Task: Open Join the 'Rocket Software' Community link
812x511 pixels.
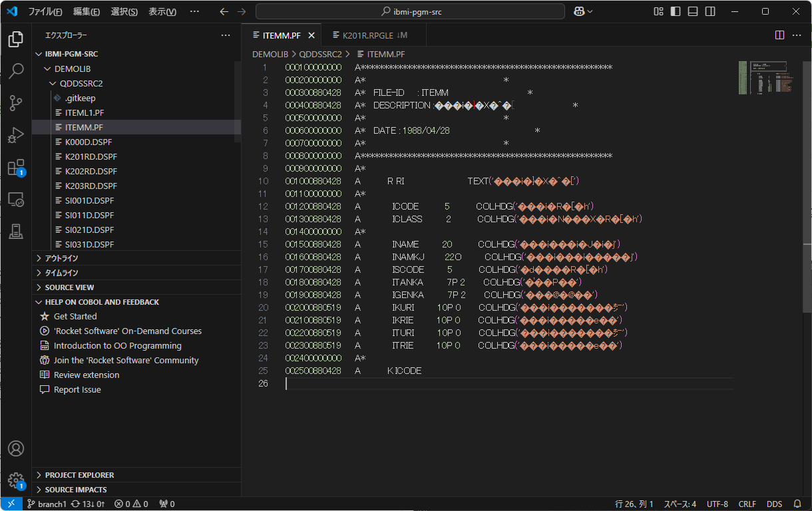Action: click(126, 361)
